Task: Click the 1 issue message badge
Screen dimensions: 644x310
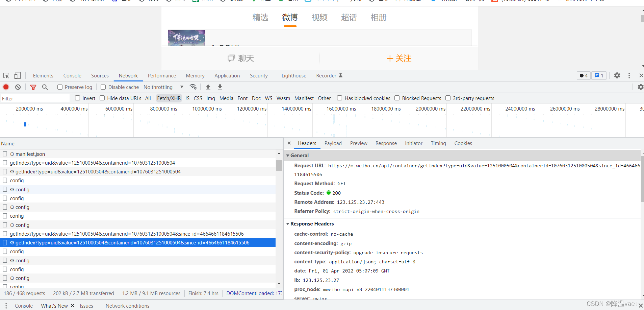Action: click(x=599, y=76)
